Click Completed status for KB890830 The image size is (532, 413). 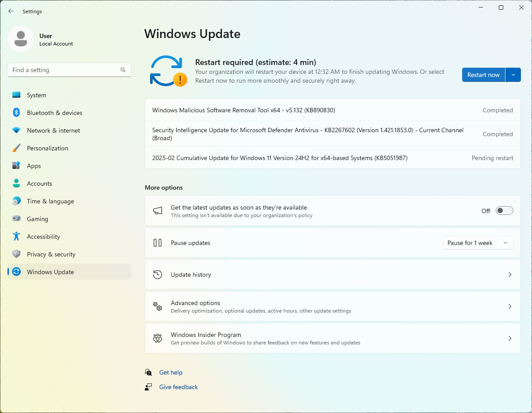point(498,110)
